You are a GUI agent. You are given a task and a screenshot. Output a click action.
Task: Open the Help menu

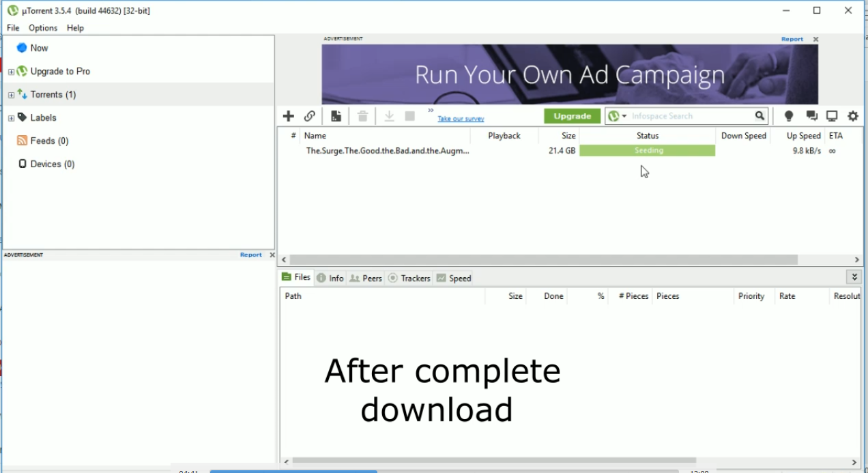(x=75, y=28)
